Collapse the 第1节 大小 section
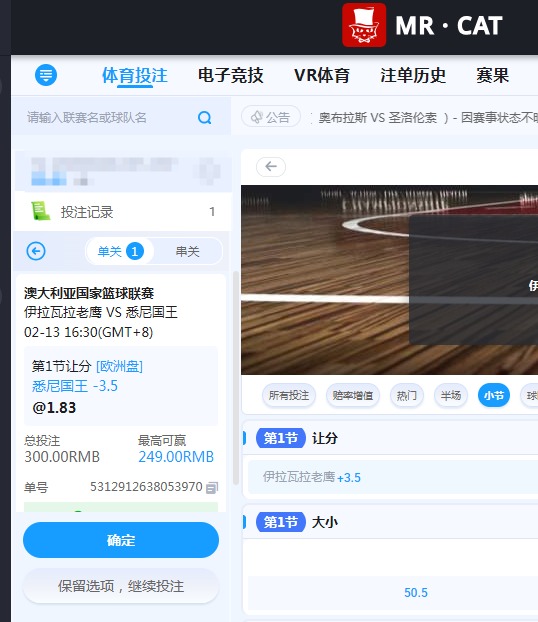 pyautogui.click(x=390, y=522)
